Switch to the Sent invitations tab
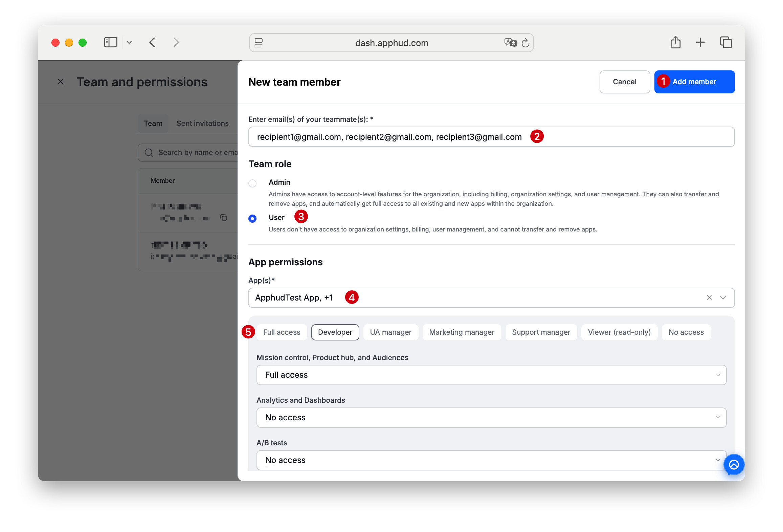 (x=203, y=123)
